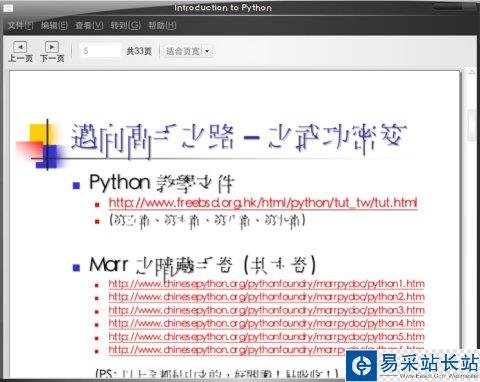Open the 转到(G) menu

pyautogui.click(x=125, y=25)
